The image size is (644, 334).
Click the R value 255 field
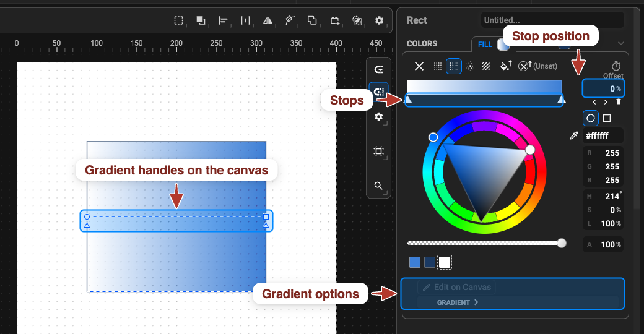pyautogui.click(x=603, y=153)
